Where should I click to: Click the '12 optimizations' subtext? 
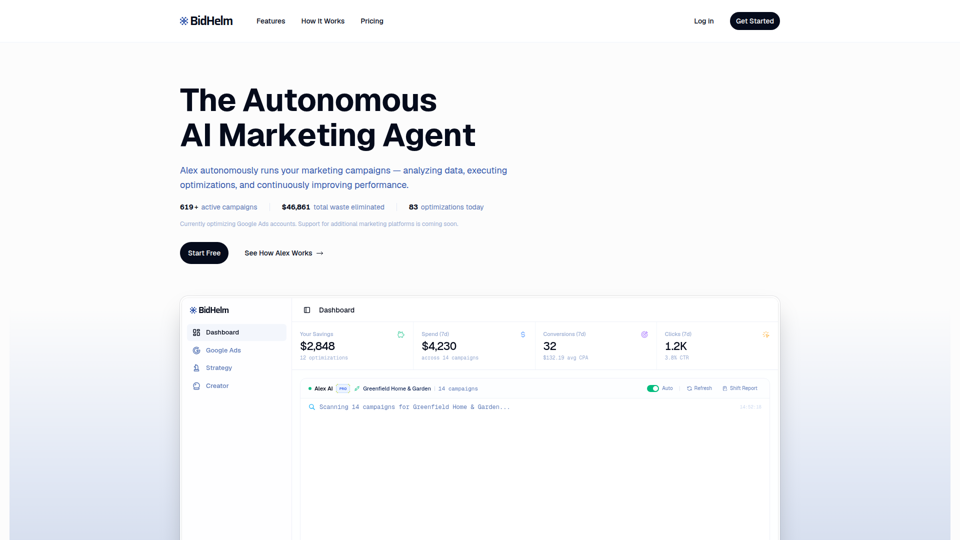point(324,358)
